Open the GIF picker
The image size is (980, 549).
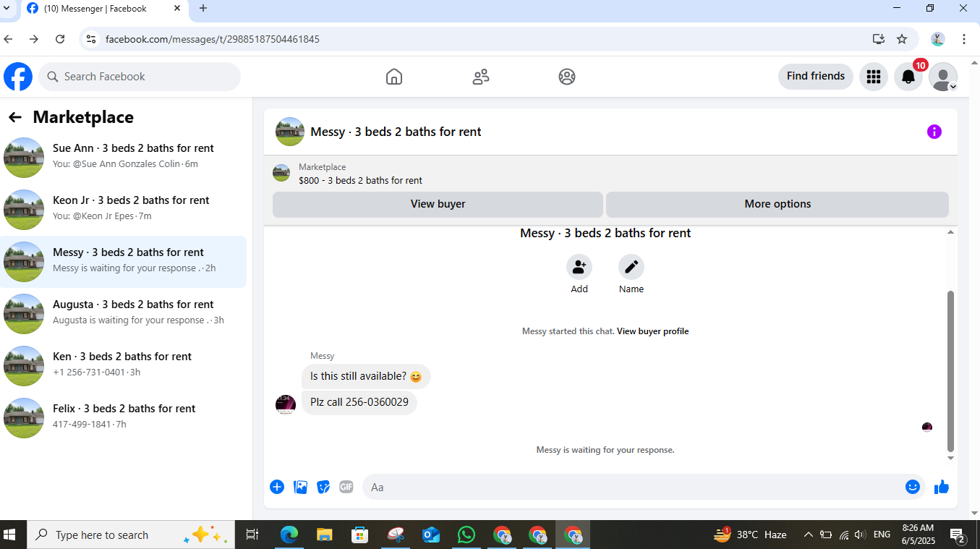[346, 487]
